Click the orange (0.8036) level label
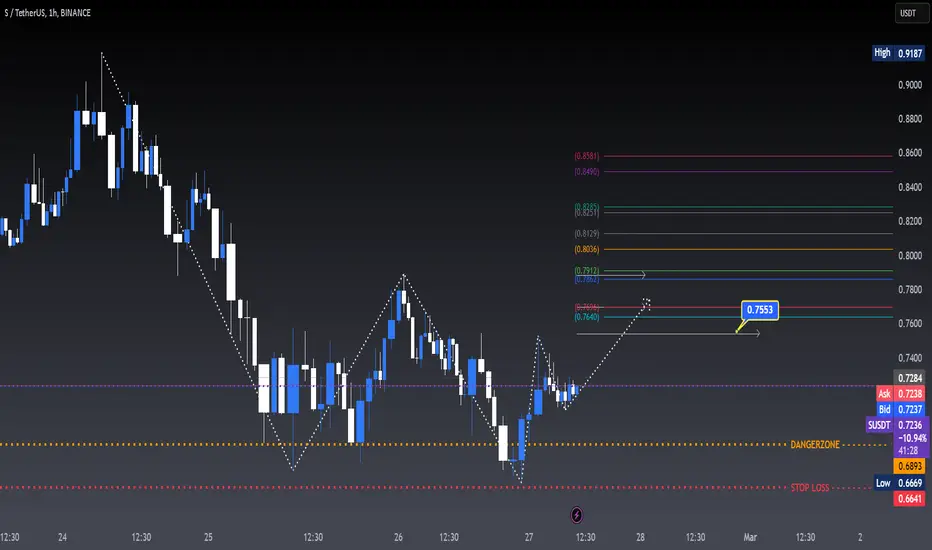Image resolution: width=932 pixels, height=550 pixels. [587, 249]
